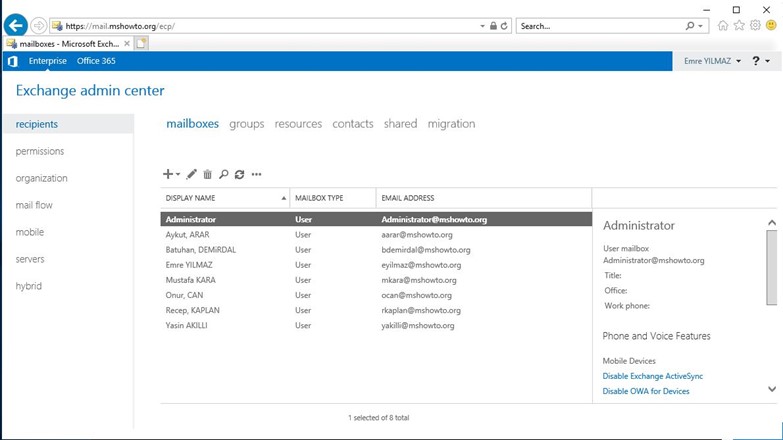This screenshot has height=440, width=783.
Task: Open browser tools gear icon
Action: tap(755, 25)
